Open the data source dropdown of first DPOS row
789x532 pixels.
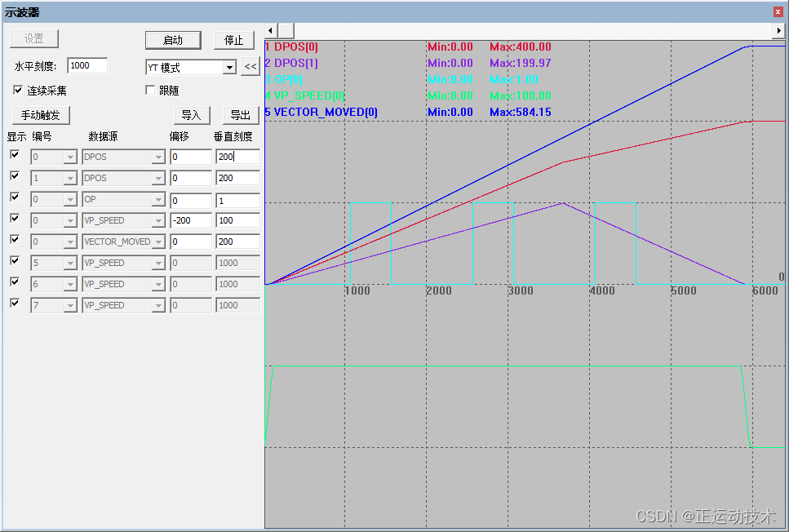click(158, 157)
